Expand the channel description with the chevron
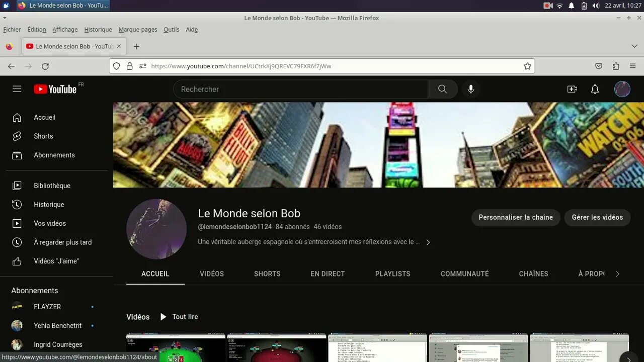The width and height of the screenshot is (644, 362). [428, 242]
